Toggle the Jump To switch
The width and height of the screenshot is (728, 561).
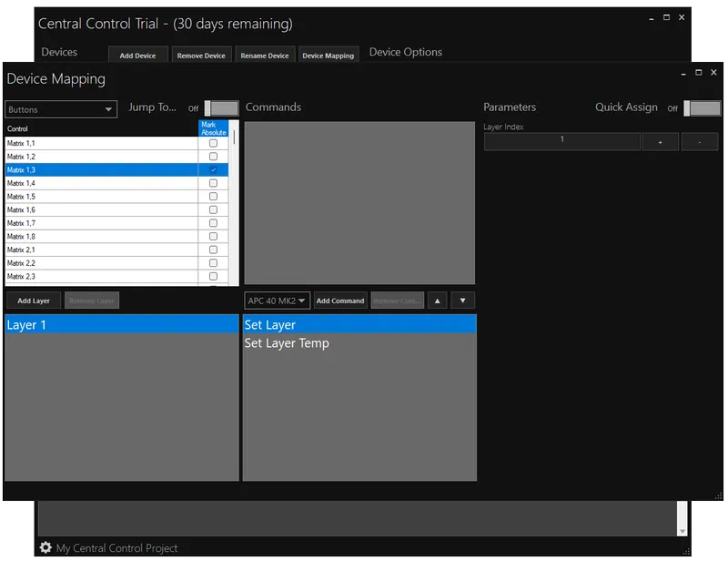tap(221, 108)
